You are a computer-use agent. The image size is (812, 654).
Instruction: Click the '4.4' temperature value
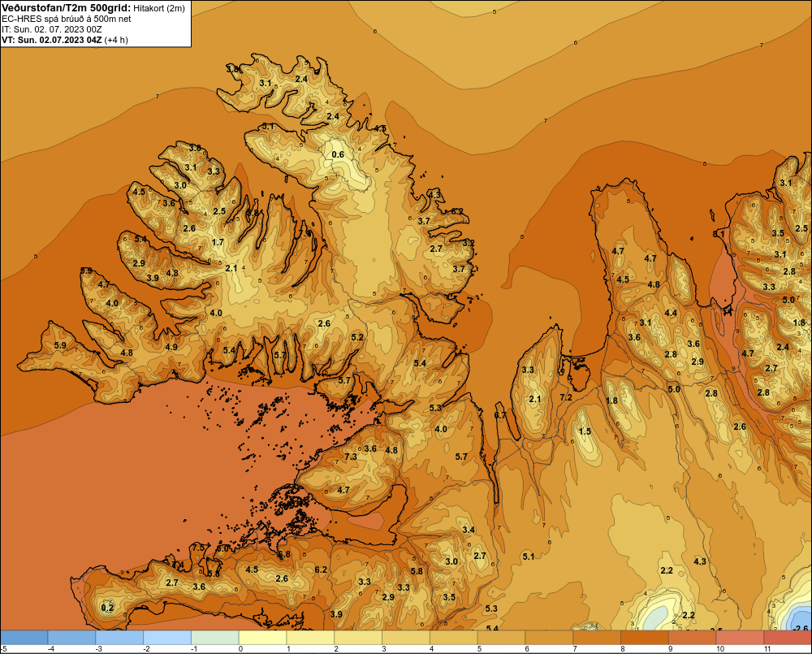click(671, 313)
